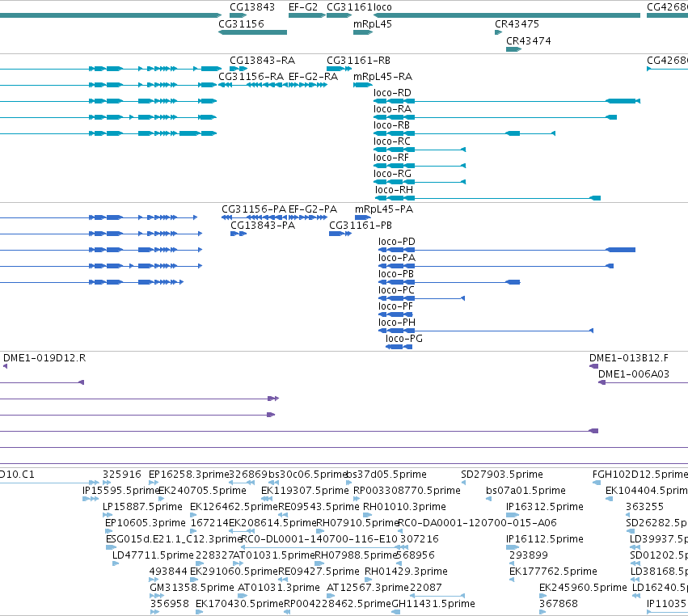Click the 363255 feature label
688x616 pixels.
(x=644, y=507)
